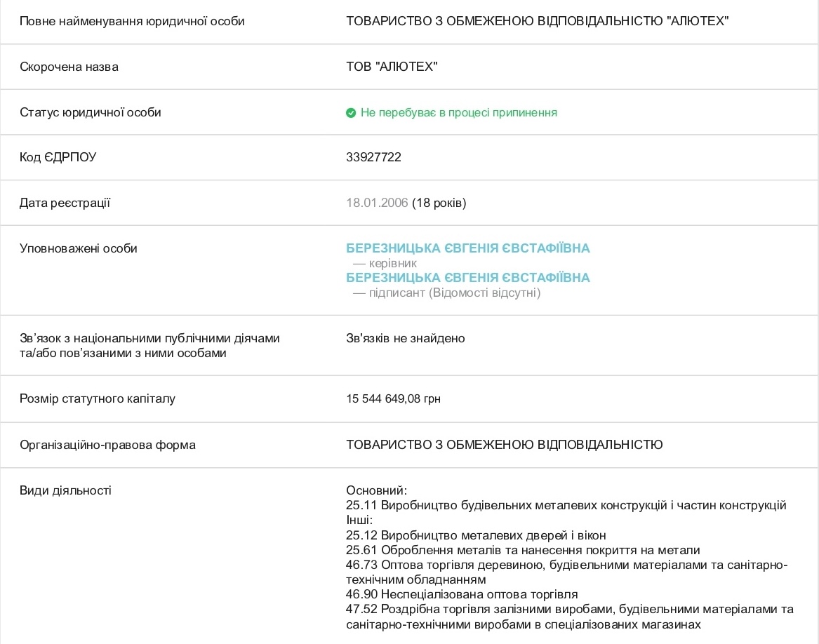Click the 'Уповноважені особи' row label
The width and height of the screenshot is (819, 644).
[x=79, y=248]
